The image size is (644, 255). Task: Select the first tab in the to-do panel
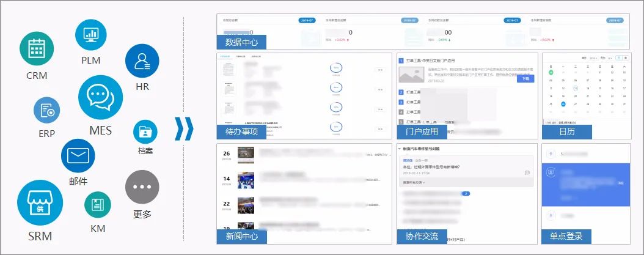coord(224,56)
